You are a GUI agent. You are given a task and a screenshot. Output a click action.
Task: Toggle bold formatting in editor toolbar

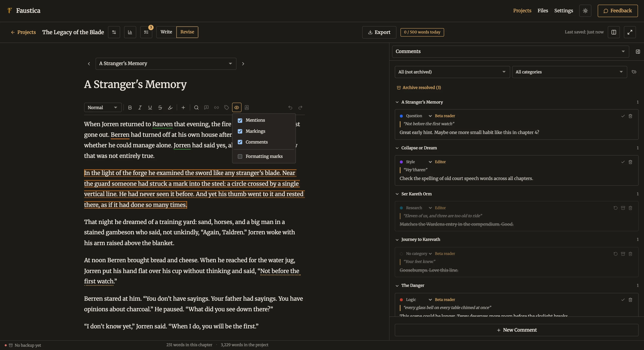(x=130, y=108)
